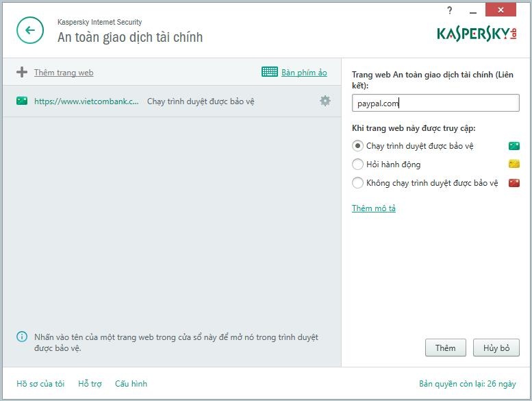Screen dimensions: 532x401
Task: Open the 'Cấu hình' link
Action: (x=131, y=384)
